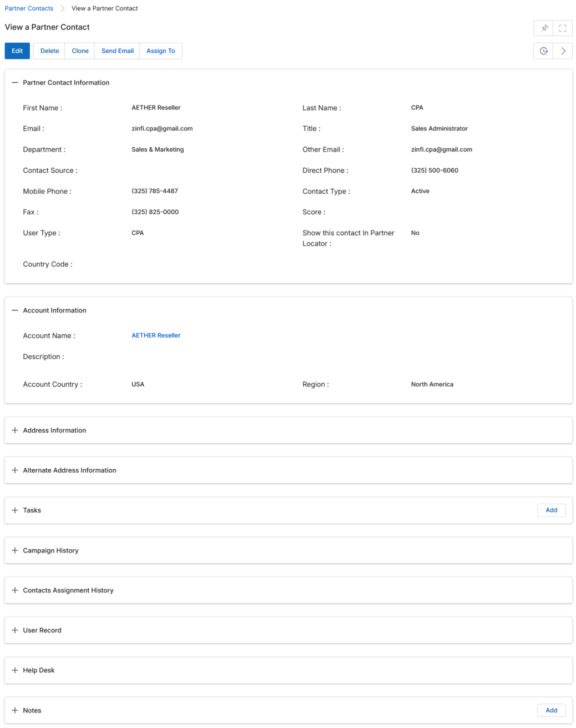The height and width of the screenshot is (728, 576).
Task: Select the Other Email value
Action: 442,149
